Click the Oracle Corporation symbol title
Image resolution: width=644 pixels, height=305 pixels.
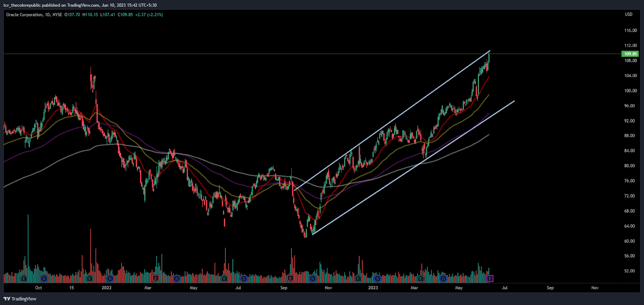(x=25, y=14)
